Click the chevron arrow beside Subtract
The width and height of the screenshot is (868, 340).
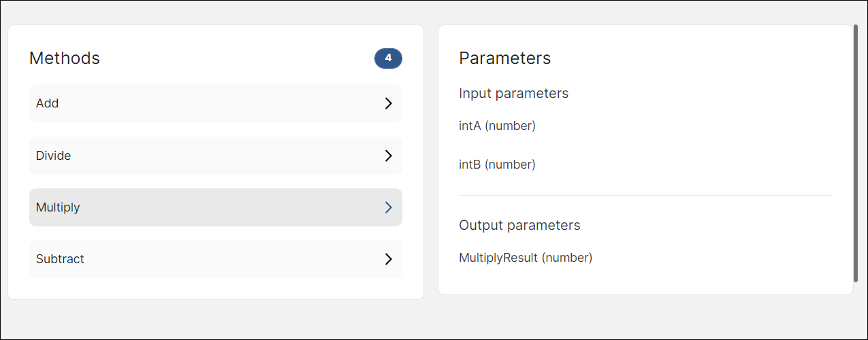tap(388, 259)
